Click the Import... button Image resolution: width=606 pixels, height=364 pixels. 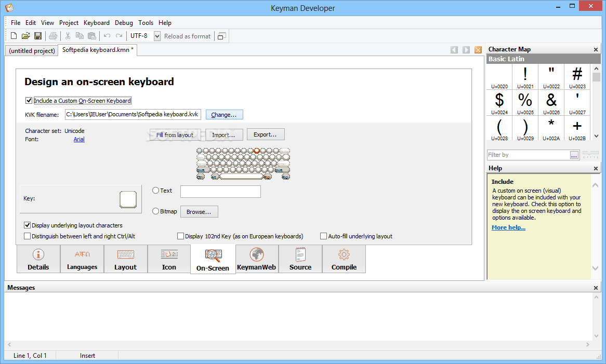(224, 134)
